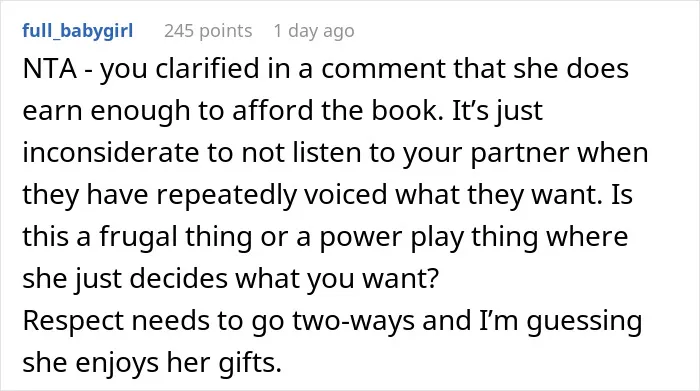This screenshot has width=700, height=391.
Task: Click the hyphenated word 'two-ways'
Action: tap(353, 322)
